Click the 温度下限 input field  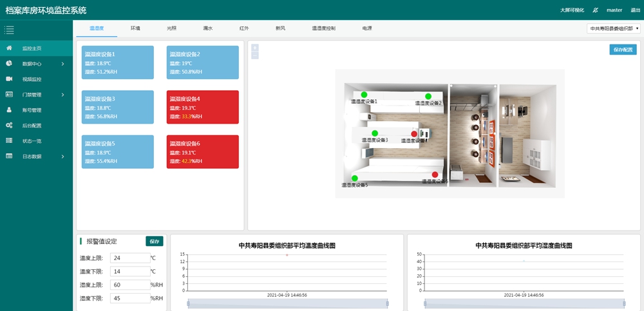coord(130,272)
